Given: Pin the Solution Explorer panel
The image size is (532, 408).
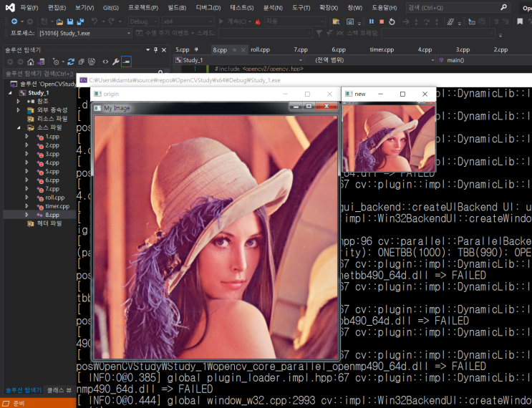Looking at the screenshot, I should coord(155,50).
